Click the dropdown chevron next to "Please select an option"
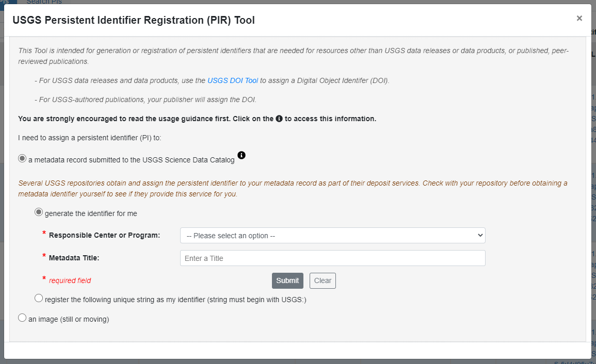This screenshot has height=364, width=596. click(x=479, y=235)
